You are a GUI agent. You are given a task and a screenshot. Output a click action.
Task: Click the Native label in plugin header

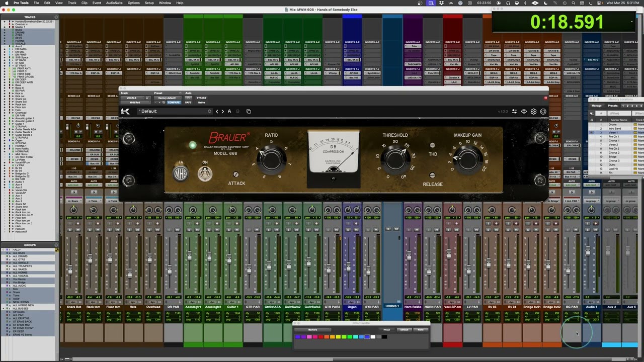(x=201, y=103)
